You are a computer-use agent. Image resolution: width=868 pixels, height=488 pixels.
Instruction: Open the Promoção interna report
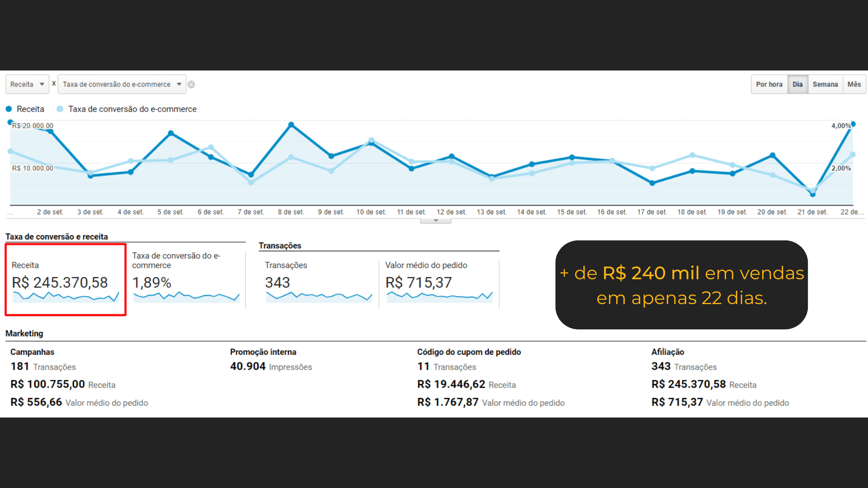[x=263, y=352]
